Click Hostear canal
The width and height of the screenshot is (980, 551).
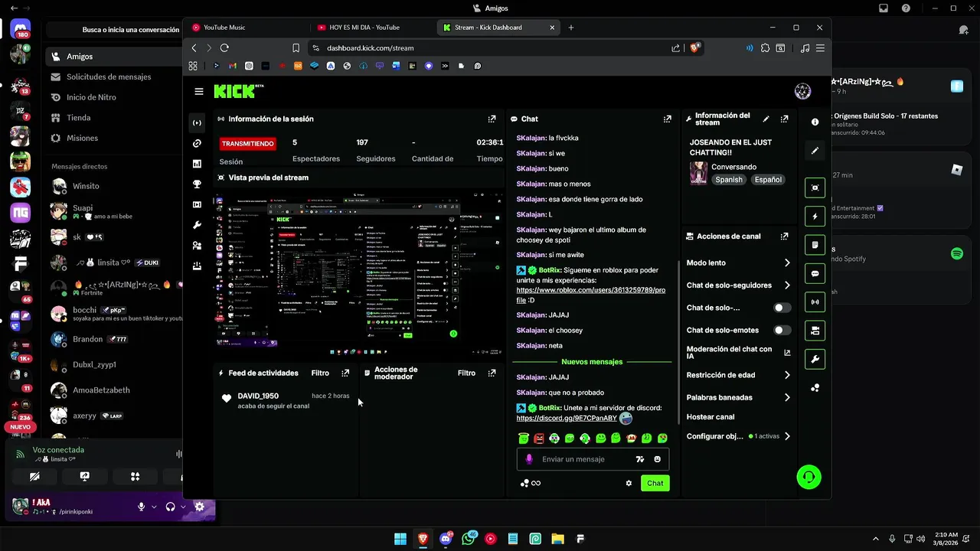coord(710,417)
